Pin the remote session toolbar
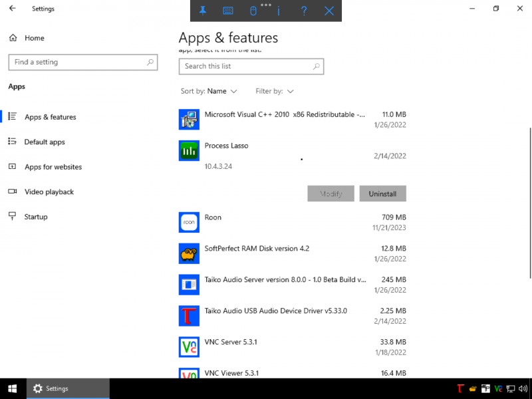Image resolution: width=532 pixels, height=399 pixels. coord(203,11)
